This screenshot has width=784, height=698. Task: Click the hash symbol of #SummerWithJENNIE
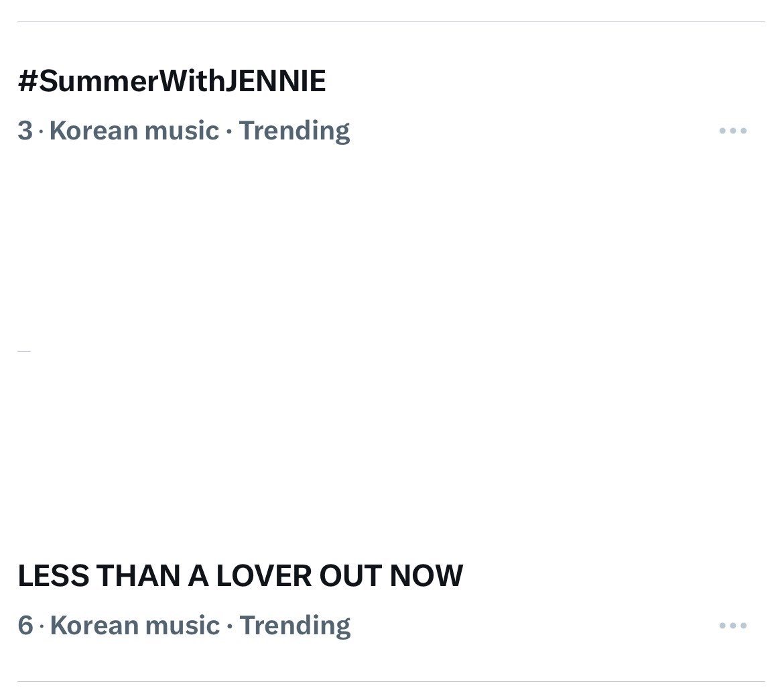pos(28,81)
